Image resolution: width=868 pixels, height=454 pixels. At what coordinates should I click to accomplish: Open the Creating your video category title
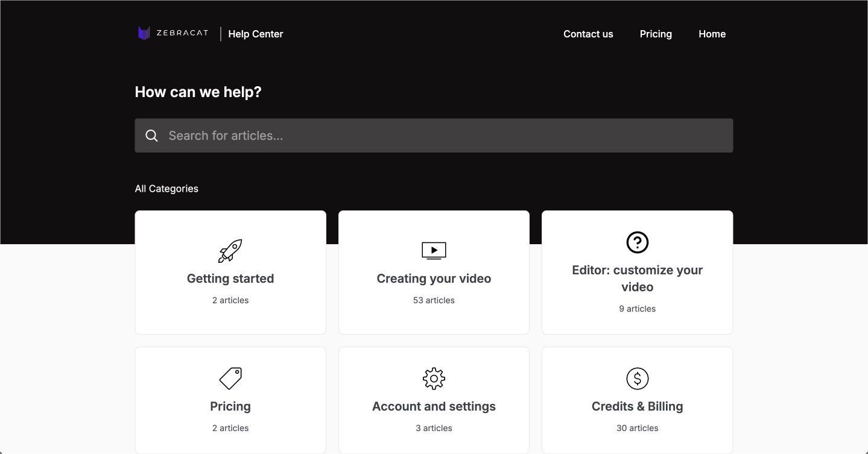coord(434,279)
